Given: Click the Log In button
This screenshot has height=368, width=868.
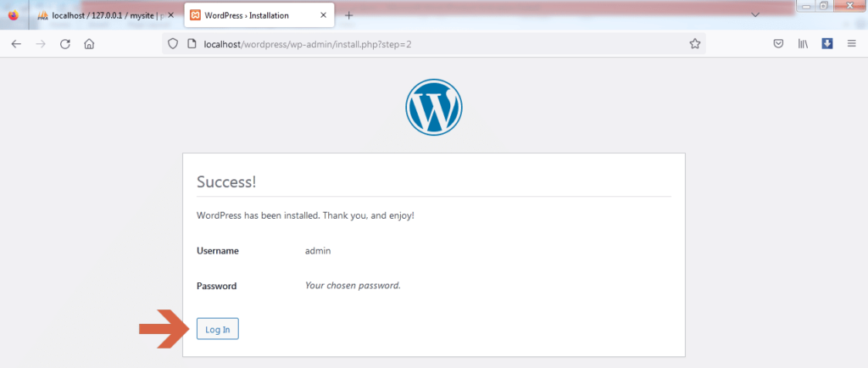Looking at the screenshot, I should [218, 329].
